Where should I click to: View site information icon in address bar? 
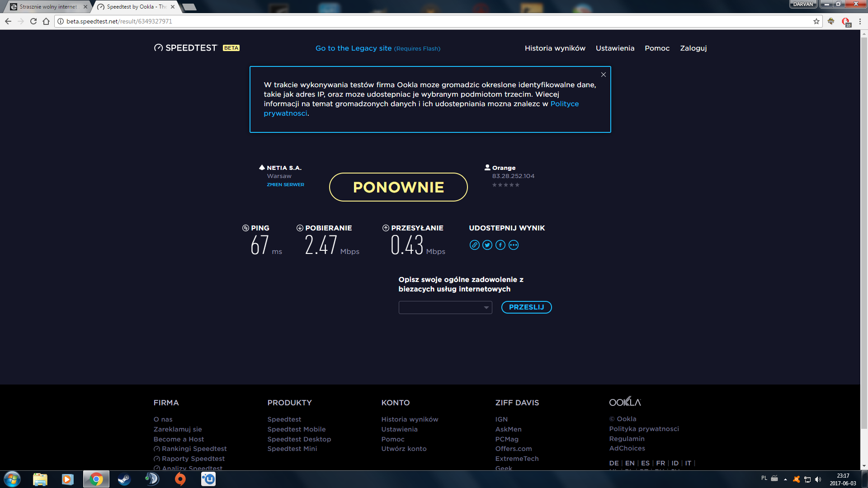tap(61, 21)
